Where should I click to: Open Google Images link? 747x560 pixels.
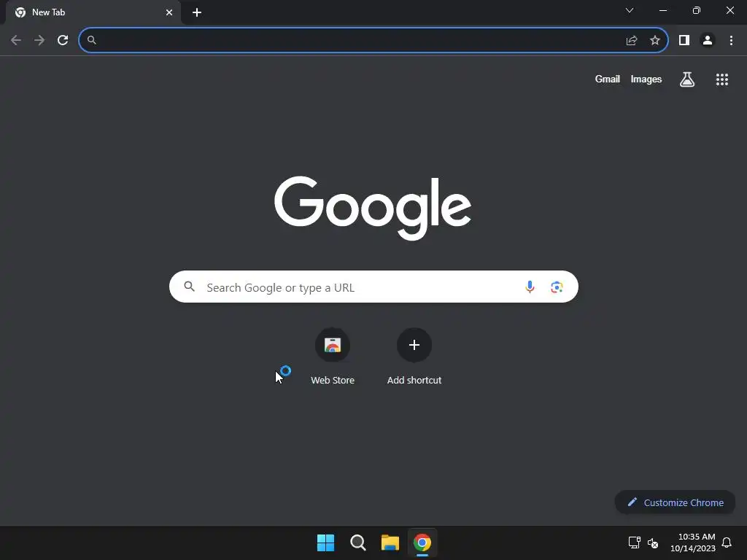click(x=646, y=79)
